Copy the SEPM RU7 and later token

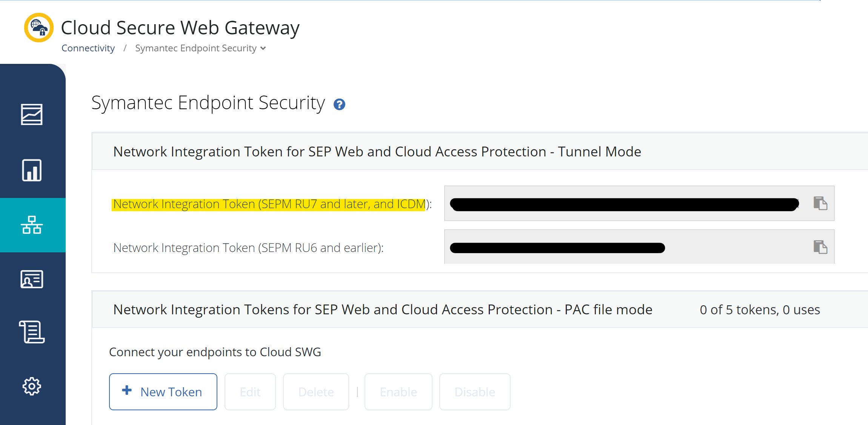[x=820, y=203]
